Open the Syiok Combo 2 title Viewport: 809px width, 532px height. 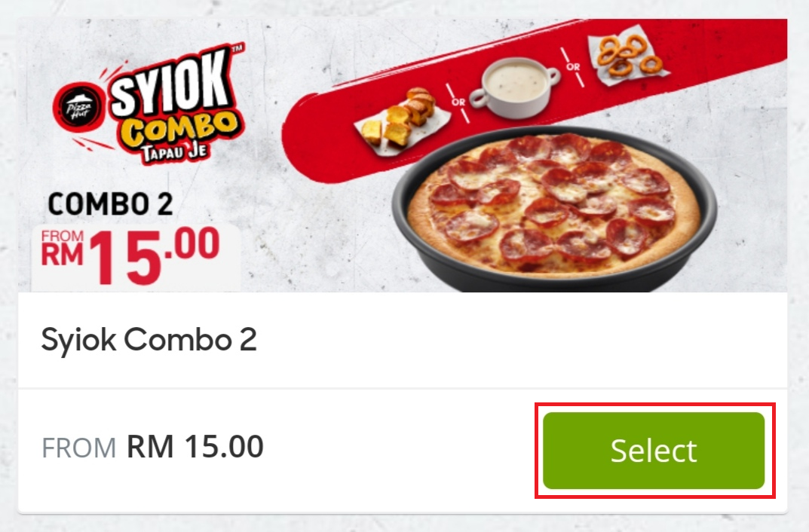click(149, 340)
